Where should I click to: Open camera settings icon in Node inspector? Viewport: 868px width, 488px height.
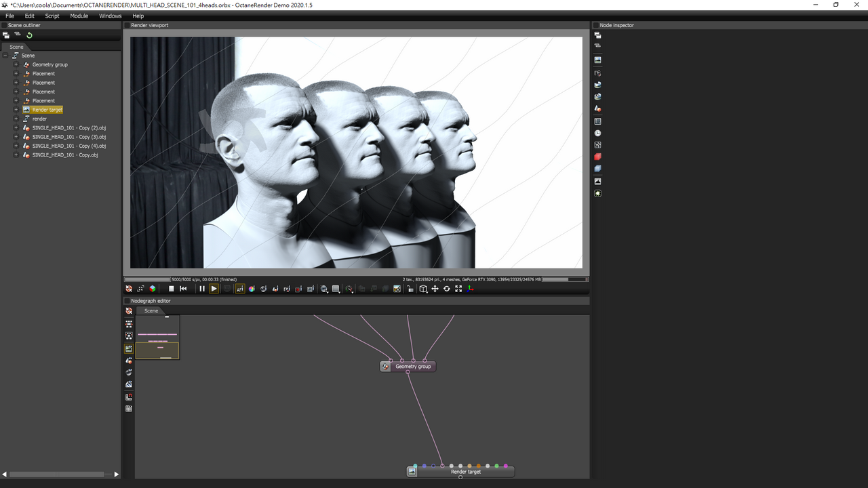click(597, 73)
